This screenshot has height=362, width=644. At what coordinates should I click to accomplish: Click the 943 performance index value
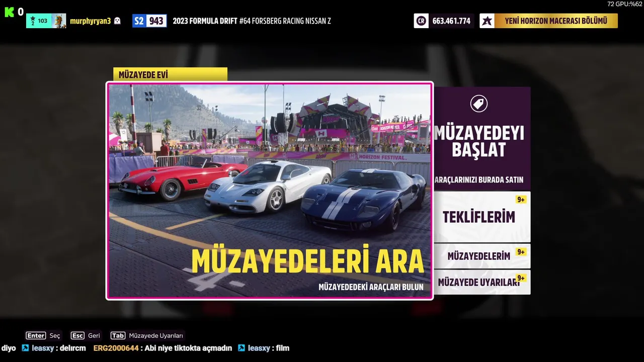156,21
